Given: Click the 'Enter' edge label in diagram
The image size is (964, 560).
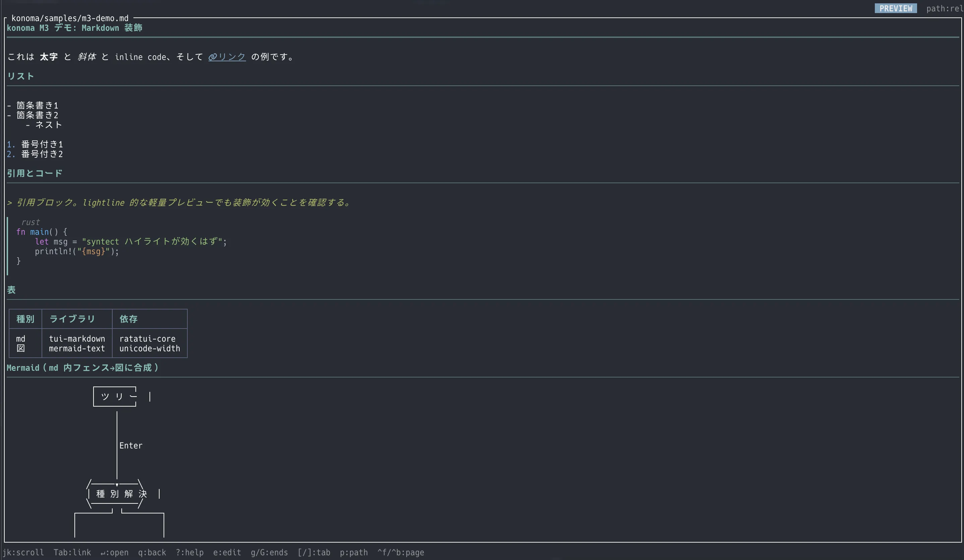Looking at the screenshot, I should (131, 446).
